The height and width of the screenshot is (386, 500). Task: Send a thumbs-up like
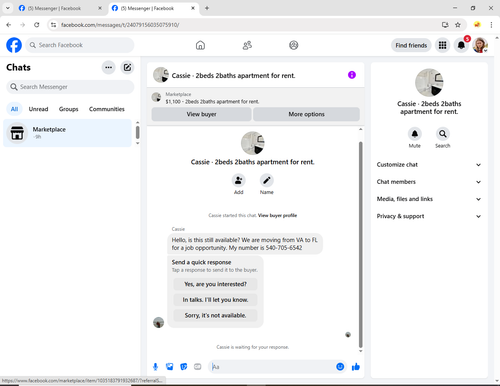[x=356, y=367]
